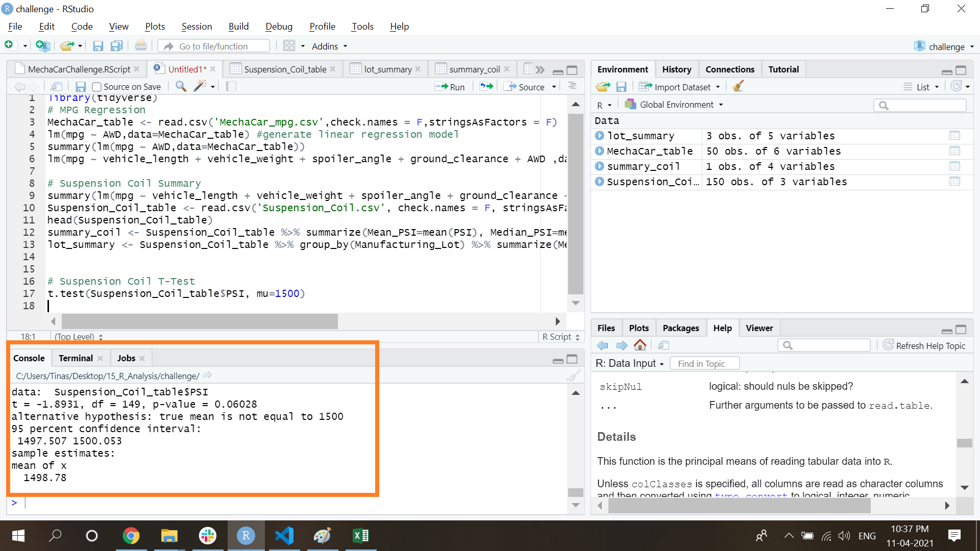The image size is (980, 551).
Task: Clear environment objects with broom icon
Action: click(738, 86)
